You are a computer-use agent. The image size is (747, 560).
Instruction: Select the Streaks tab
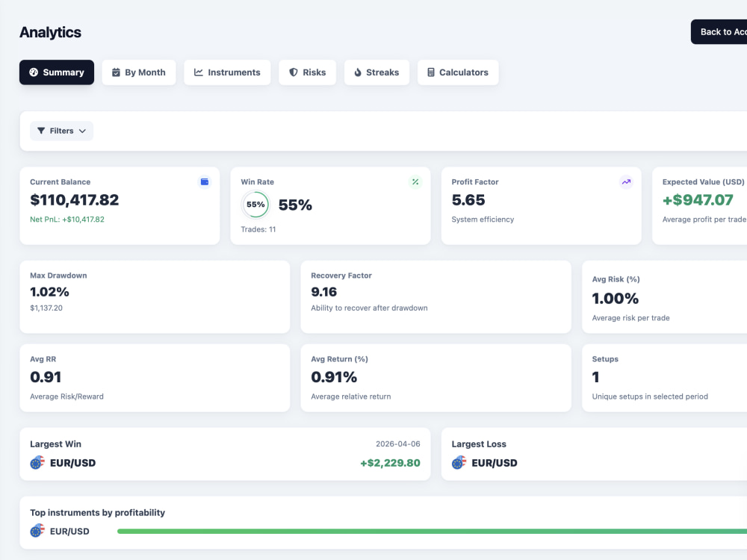click(x=376, y=72)
